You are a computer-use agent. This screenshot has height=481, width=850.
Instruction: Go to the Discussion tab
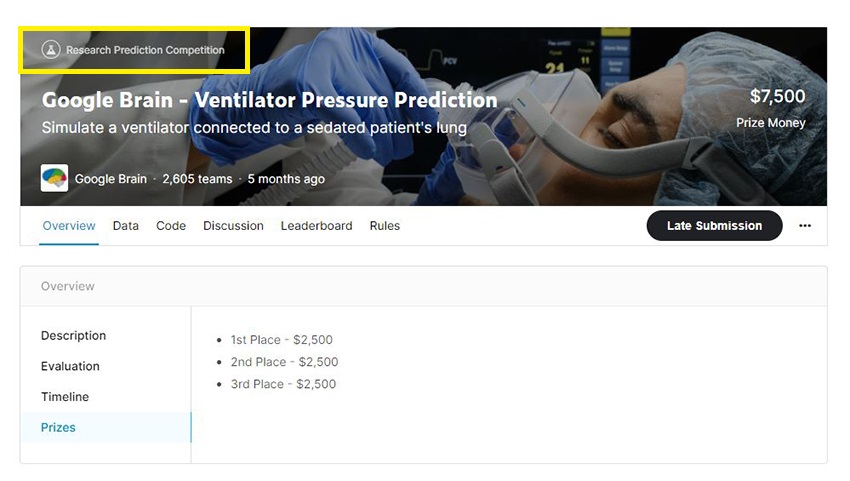[233, 226]
